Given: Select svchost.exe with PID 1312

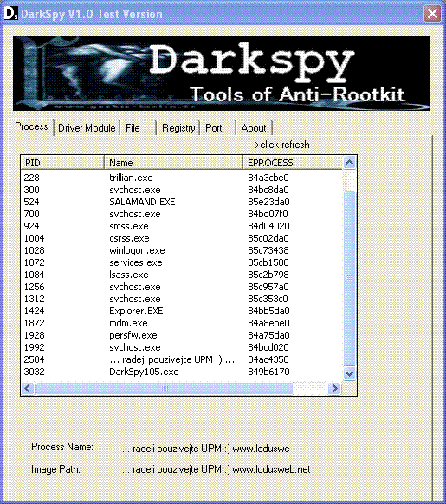Looking at the screenshot, I should tap(181, 299).
